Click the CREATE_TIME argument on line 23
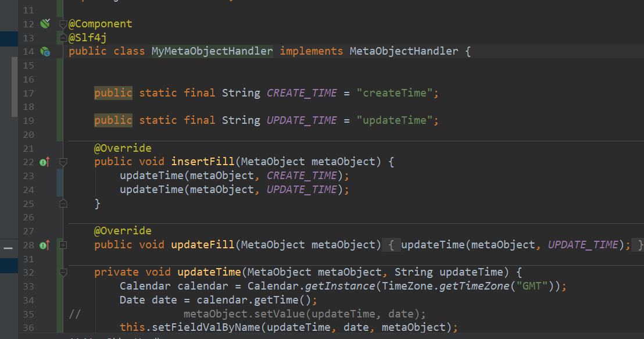 click(x=302, y=176)
